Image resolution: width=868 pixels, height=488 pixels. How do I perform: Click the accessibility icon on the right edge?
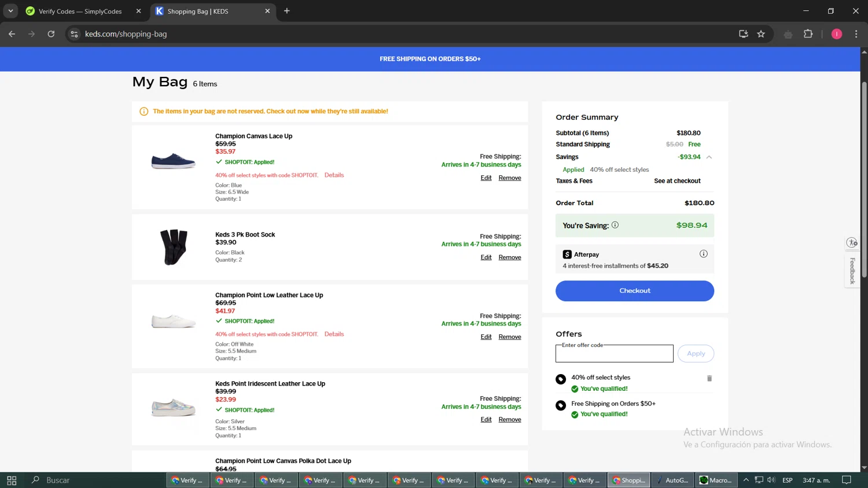(852, 242)
